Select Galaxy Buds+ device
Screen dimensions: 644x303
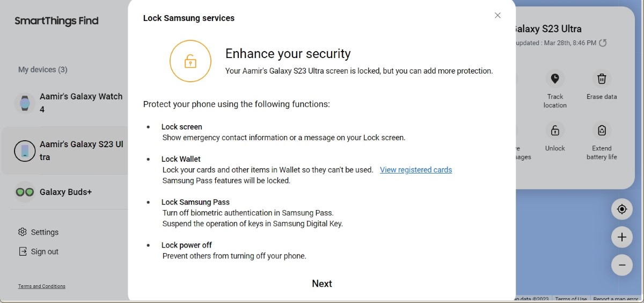(x=64, y=192)
